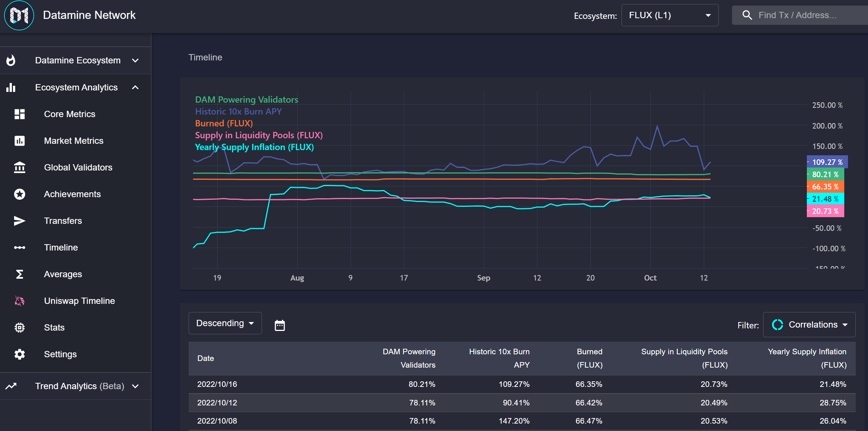Click the Aug marker on chart axis

click(x=297, y=278)
